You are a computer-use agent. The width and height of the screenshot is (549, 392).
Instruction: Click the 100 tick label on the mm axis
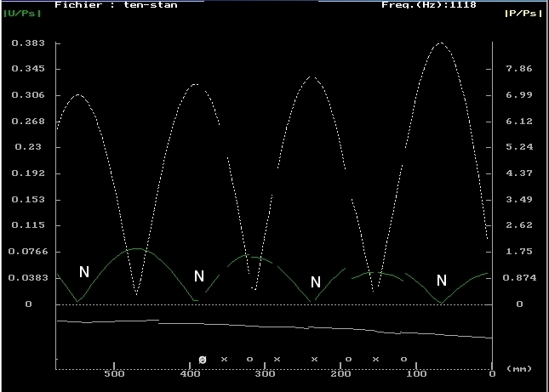point(416,374)
